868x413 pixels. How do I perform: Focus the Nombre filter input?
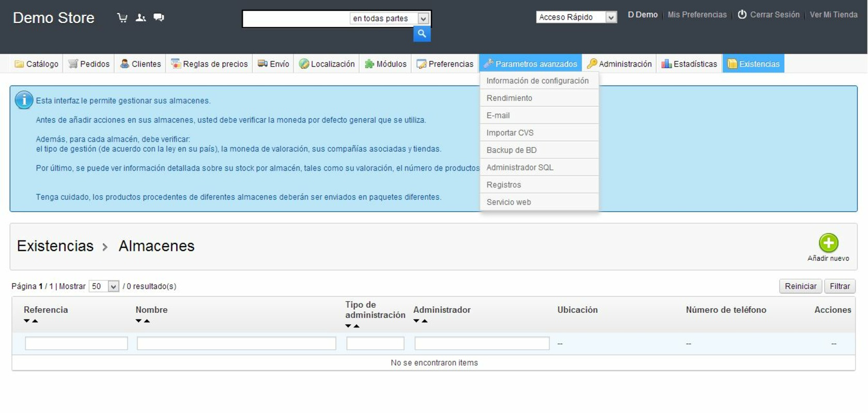tap(237, 343)
